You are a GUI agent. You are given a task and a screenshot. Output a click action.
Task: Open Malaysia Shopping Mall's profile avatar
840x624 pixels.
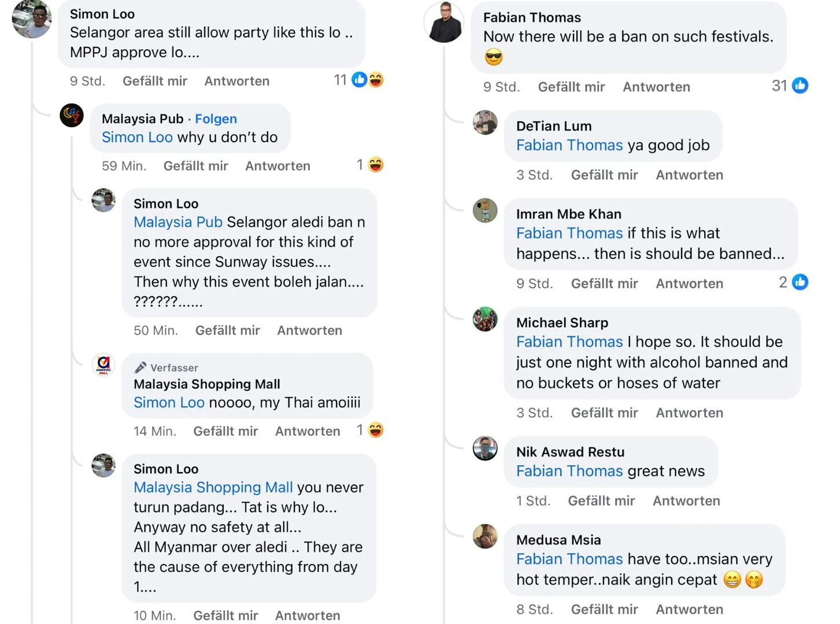tap(103, 365)
